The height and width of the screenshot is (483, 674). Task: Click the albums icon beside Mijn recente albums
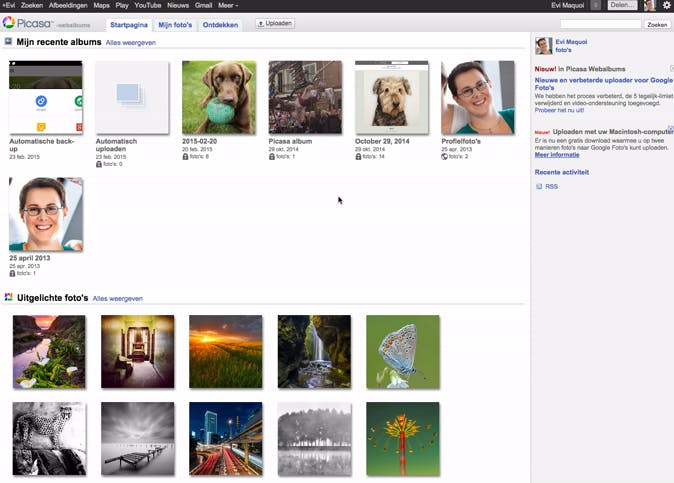[x=8, y=41]
